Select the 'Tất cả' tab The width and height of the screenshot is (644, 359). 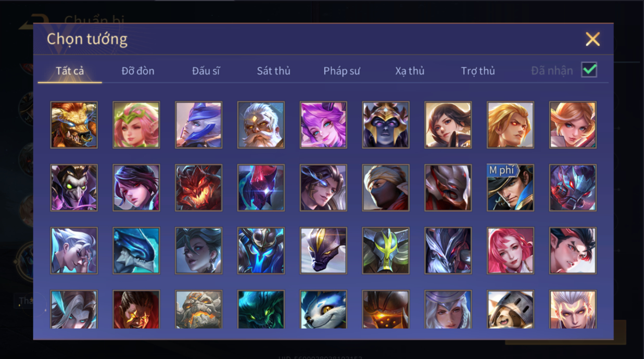(70, 71)
